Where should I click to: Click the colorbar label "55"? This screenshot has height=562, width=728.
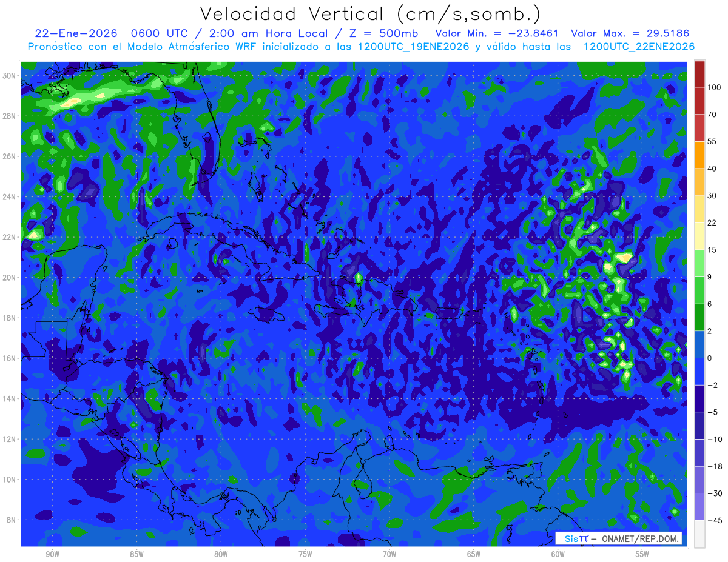(x=712, y=141)
